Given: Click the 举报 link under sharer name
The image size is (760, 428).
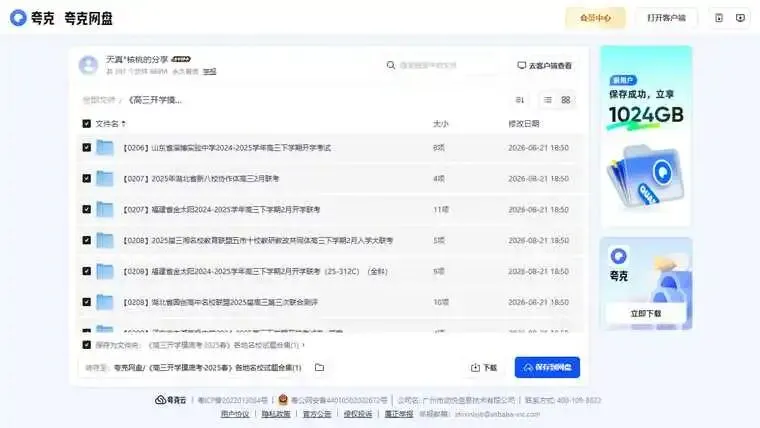Looking at the screenshot, I should point(209,72).
